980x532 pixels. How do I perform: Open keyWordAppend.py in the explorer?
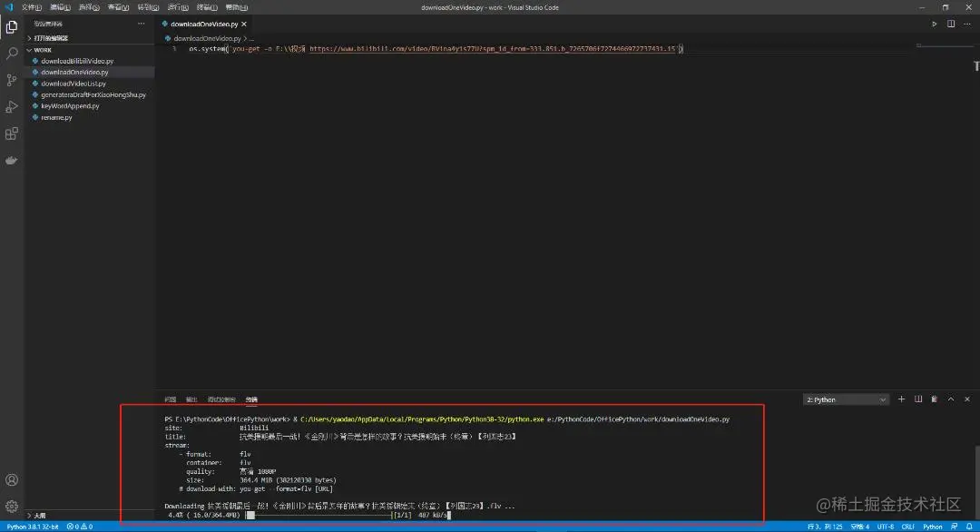point(70,106)
